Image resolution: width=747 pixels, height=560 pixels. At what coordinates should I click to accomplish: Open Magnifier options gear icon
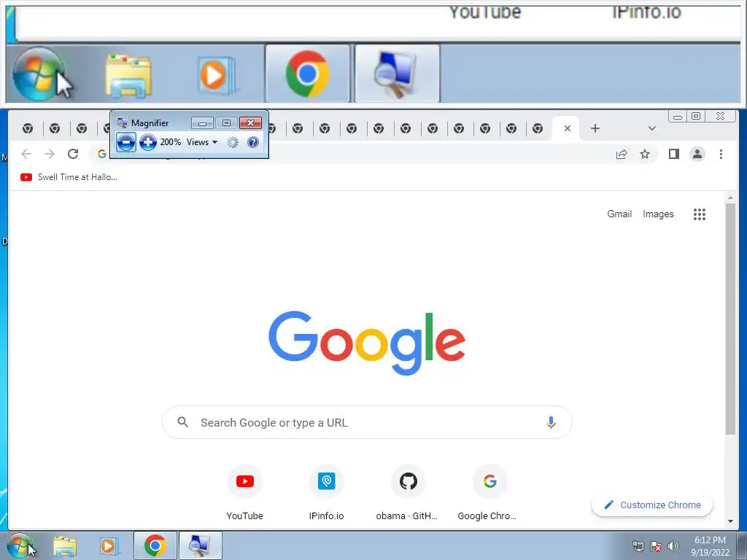tap(233, 142)
